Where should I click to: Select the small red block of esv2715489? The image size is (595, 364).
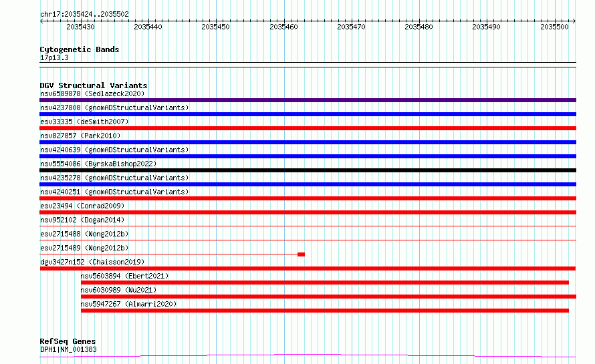click(302, 254)
